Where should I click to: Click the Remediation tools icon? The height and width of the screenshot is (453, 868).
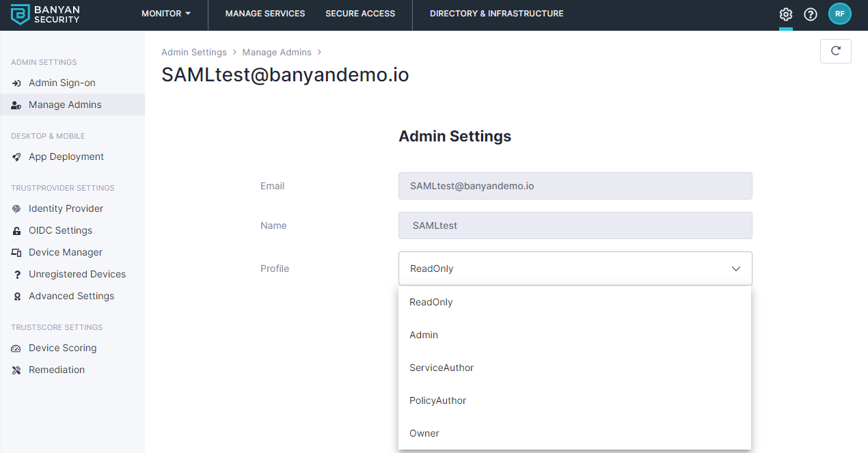click(16, 370)
